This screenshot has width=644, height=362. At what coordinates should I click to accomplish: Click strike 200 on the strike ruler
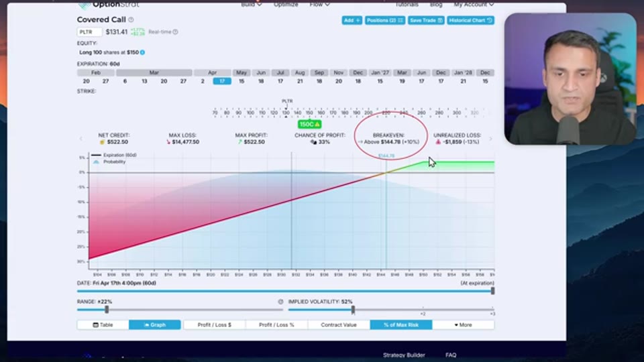click(x=368, y=113)
